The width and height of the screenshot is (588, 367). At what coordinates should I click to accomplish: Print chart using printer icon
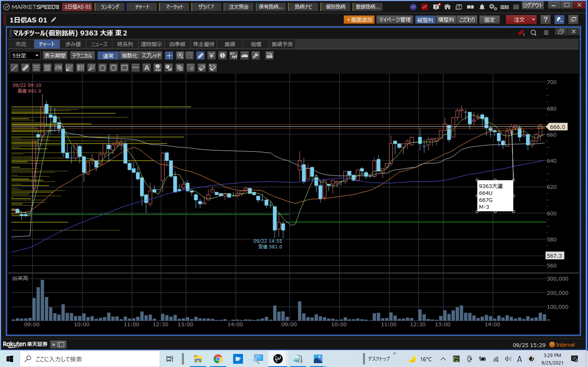[x=269, y=56]
